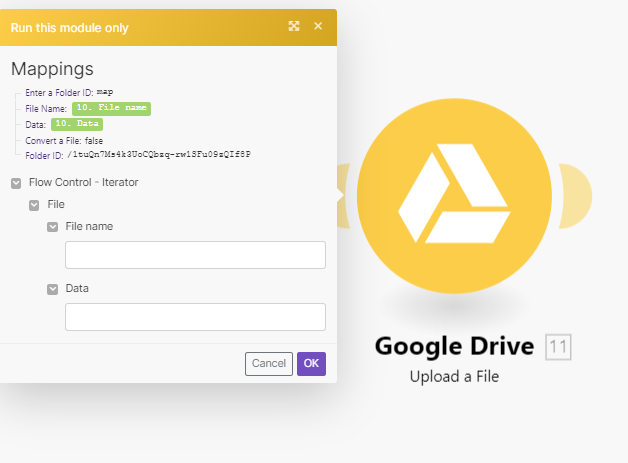Collapse the File name field group

click(x=52, y=227)
